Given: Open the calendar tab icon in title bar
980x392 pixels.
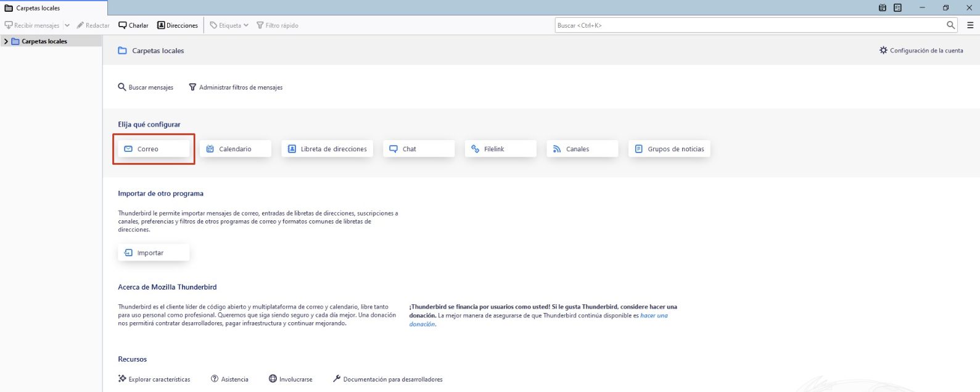Looking at the screenshot, I should point(883,7).
